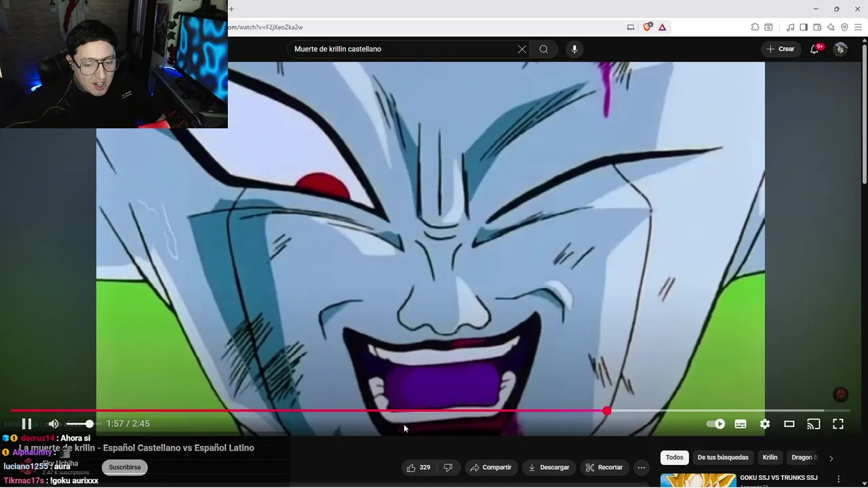Open the tab search toolbar icon

pos(768,27)
